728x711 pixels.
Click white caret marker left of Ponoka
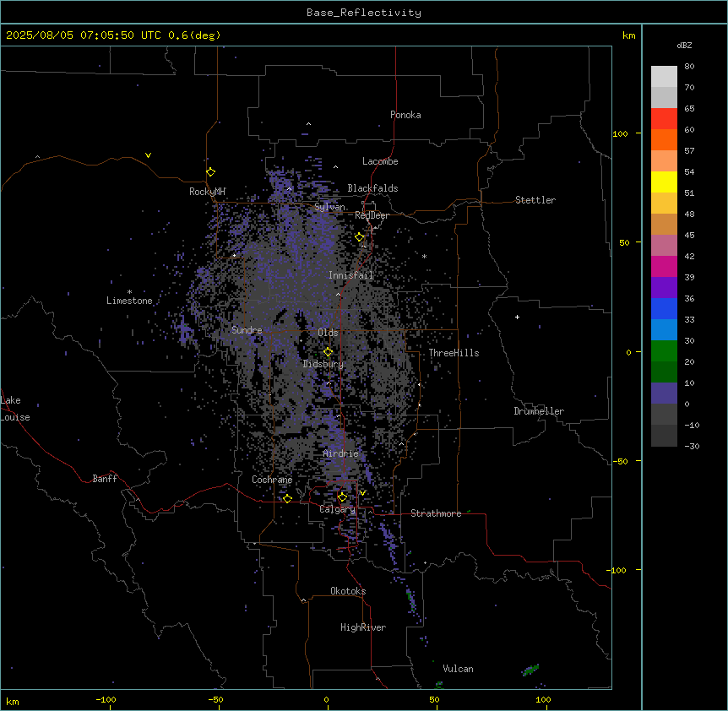[x=308, y=124]
